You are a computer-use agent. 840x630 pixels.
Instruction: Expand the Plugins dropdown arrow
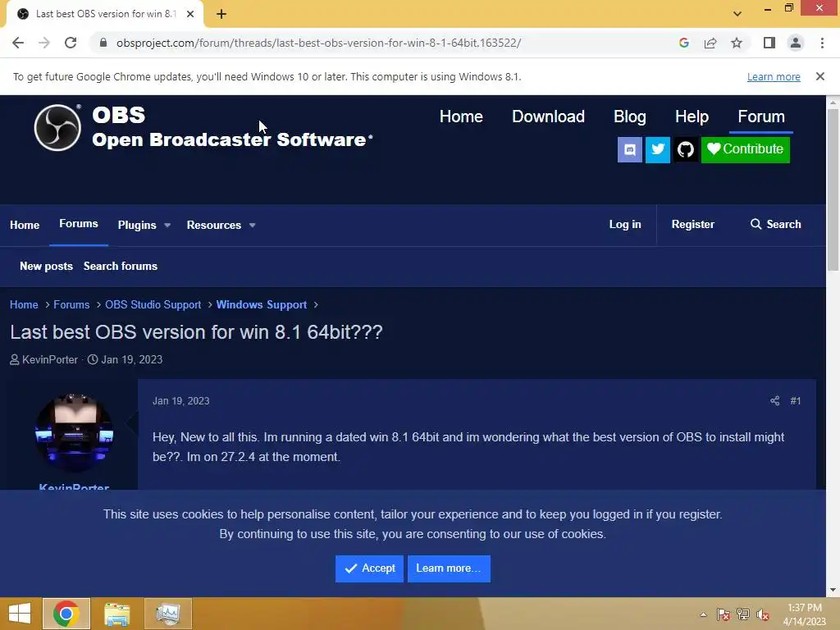click(x=167, y=226)
